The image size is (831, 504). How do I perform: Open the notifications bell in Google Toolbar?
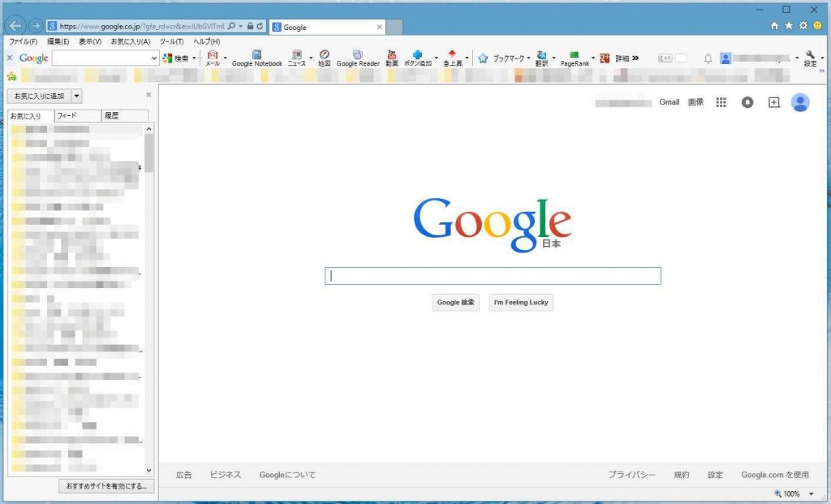coord(708,58)
